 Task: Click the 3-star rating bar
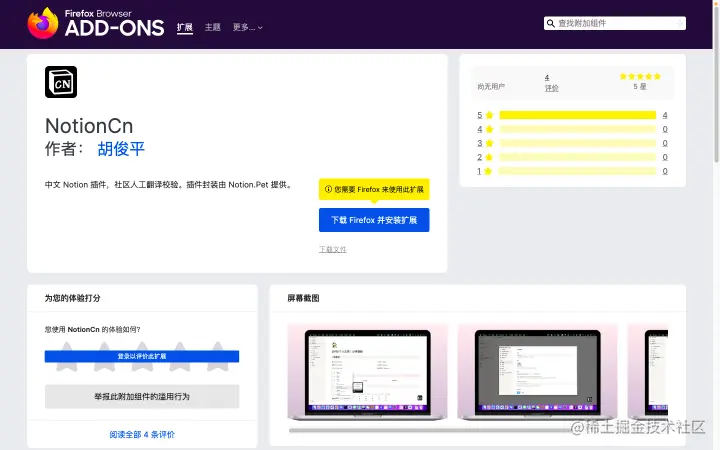578,143
